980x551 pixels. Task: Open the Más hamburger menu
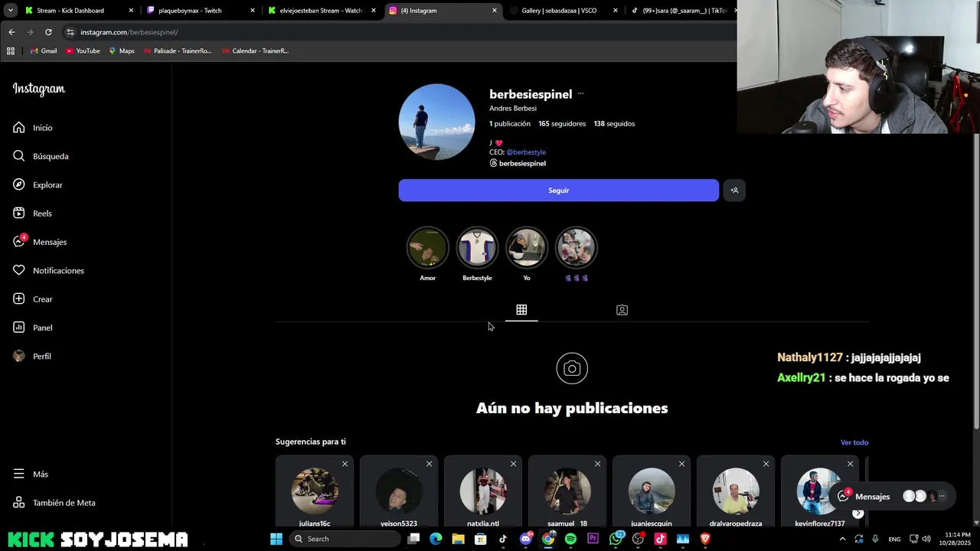point(31,474)
